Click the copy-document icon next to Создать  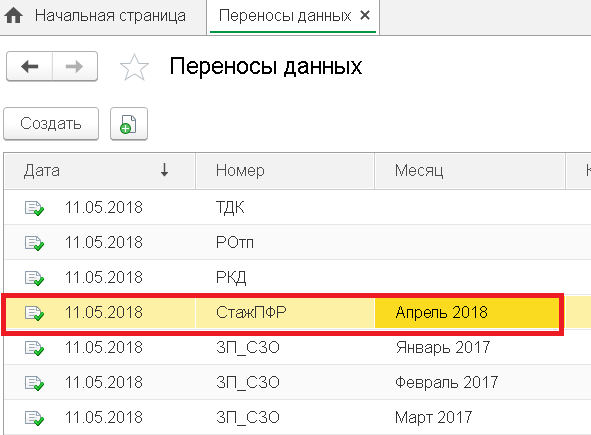click(129, 124)
